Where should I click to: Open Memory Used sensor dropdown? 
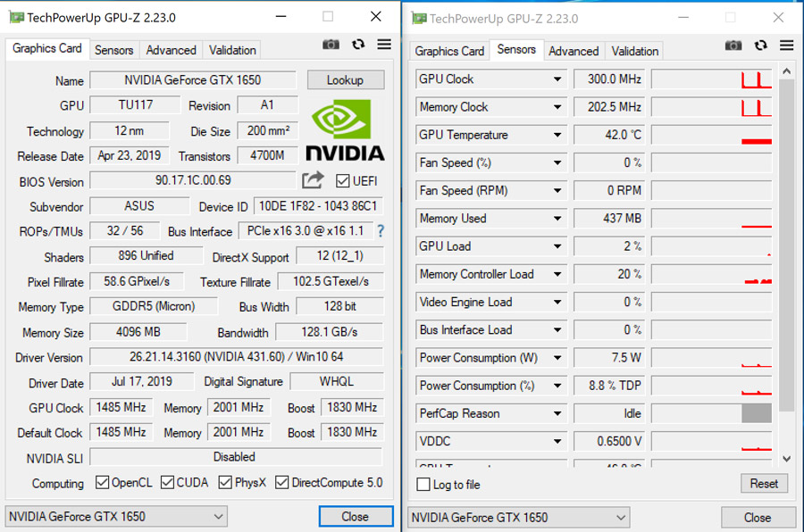(557, 219)
